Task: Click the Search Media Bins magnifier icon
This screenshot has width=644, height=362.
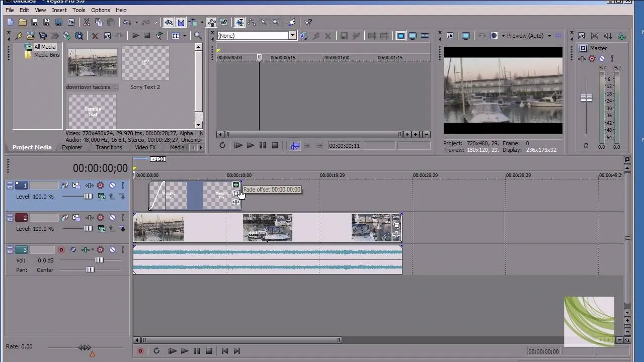Action: [198, 36]
